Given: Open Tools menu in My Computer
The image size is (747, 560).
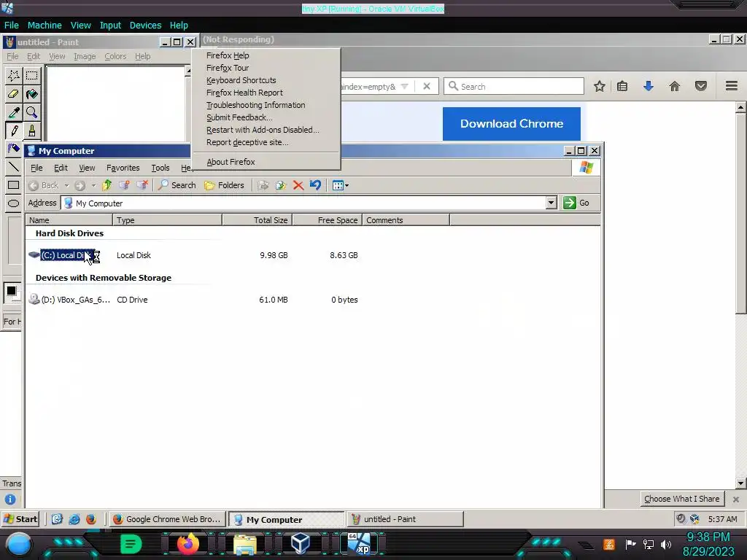Looking at the screenshot, I should (x=160, y=168).
